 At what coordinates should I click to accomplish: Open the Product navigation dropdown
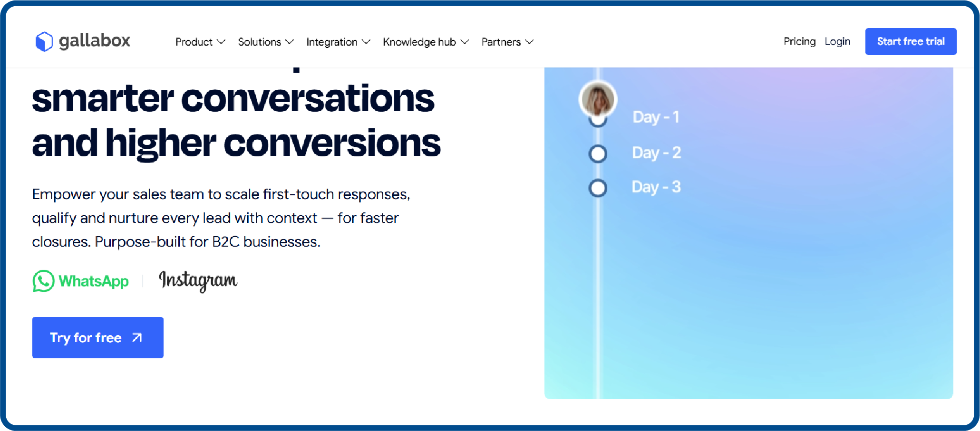coord(194,42)
